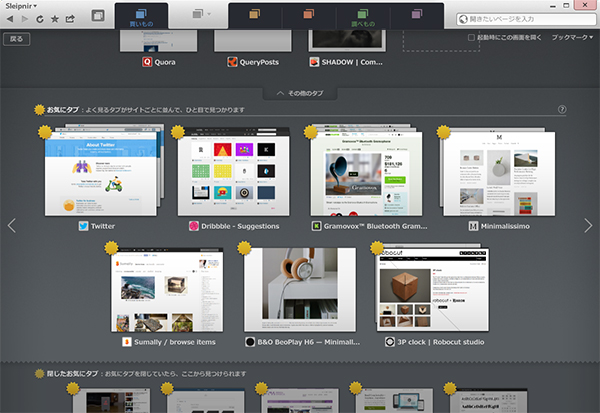Click the browser back arrow

10,18
